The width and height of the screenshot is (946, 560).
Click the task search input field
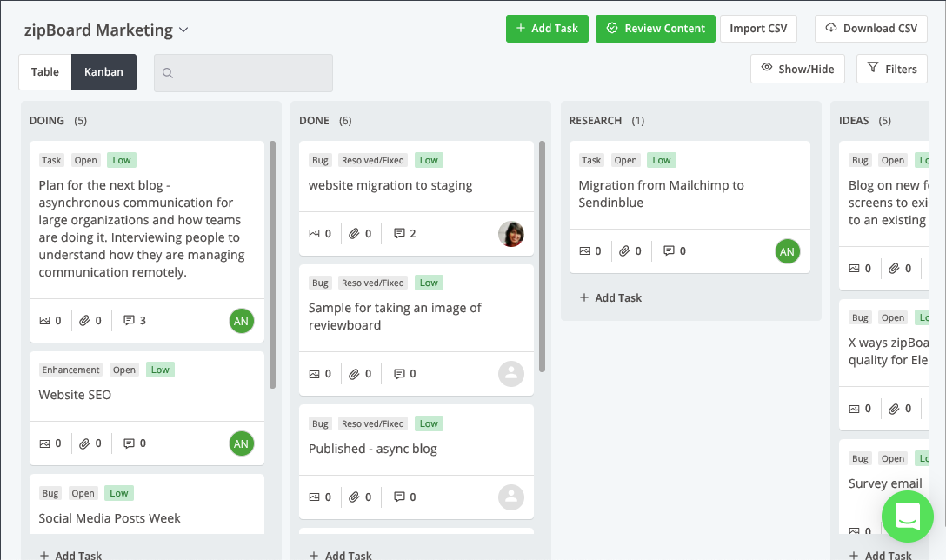point(243,73)
